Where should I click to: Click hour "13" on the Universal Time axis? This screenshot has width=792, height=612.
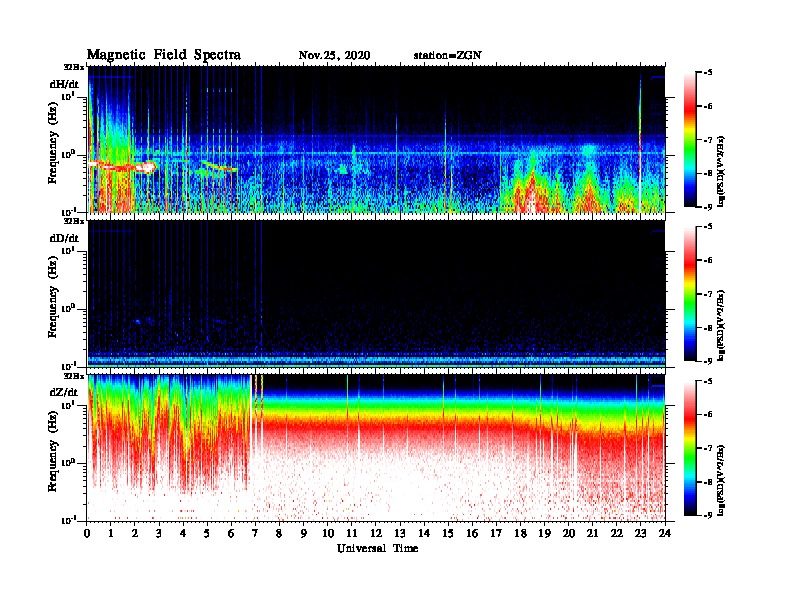coord(400,534)
